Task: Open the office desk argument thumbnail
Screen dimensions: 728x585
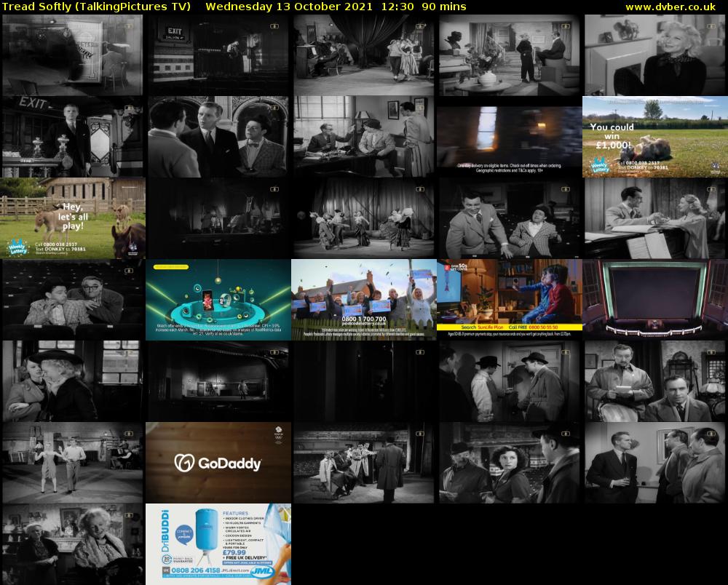Action: (x=364, y=137)
